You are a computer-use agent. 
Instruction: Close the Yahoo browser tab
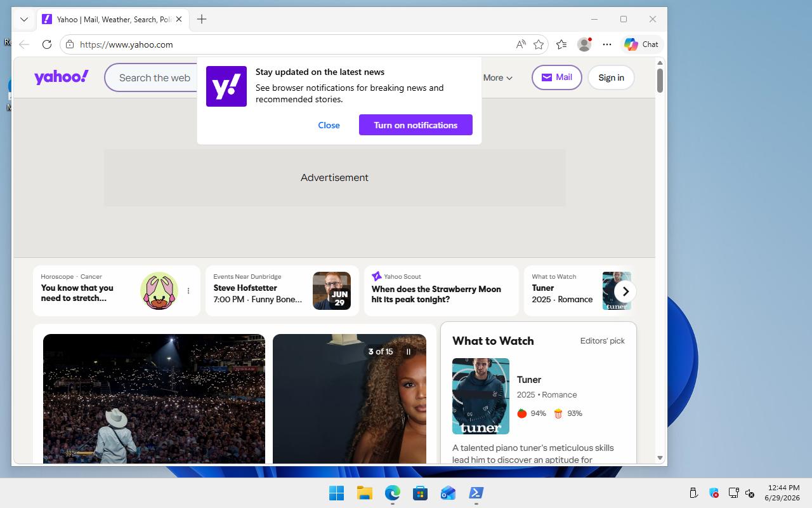tap(179, 19)
